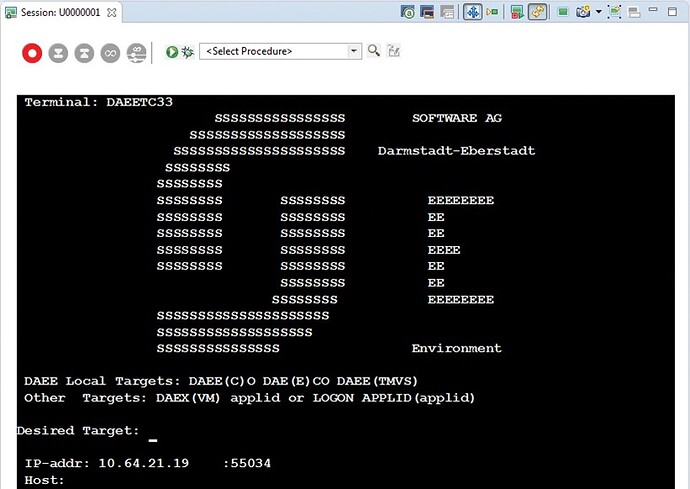Viewport: 690px width, 489px height.
Task: Click the 'Terminal: DAEETC33' text
Action: pyautogui.click(x=99, y=102)
